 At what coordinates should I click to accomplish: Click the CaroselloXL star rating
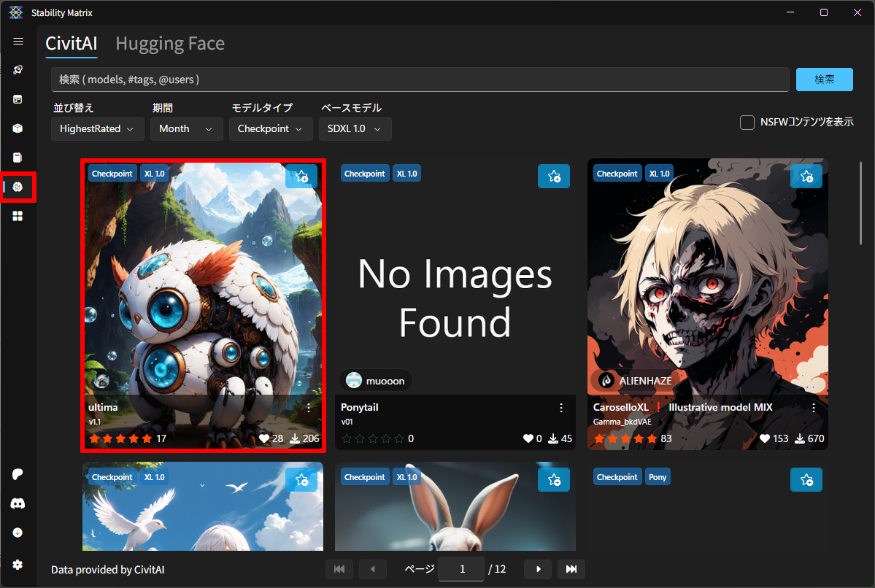[625, 438]
